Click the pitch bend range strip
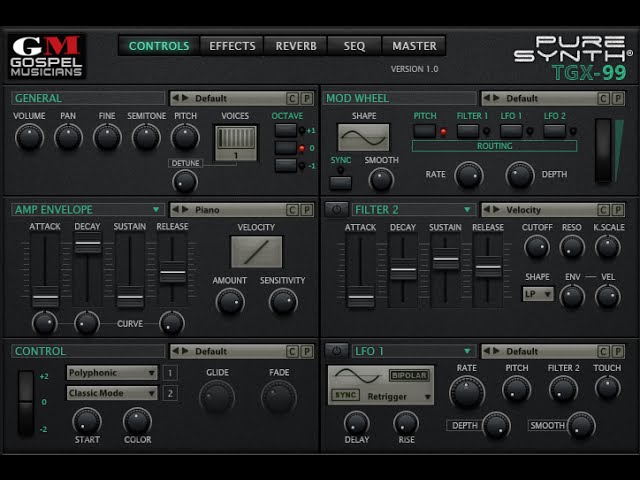This screenshot has width=640, height=480. 26,403
